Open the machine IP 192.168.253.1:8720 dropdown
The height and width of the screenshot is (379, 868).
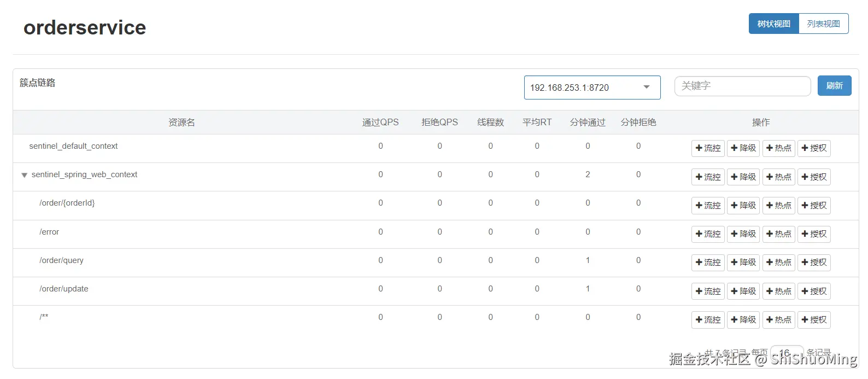point(592,88)
